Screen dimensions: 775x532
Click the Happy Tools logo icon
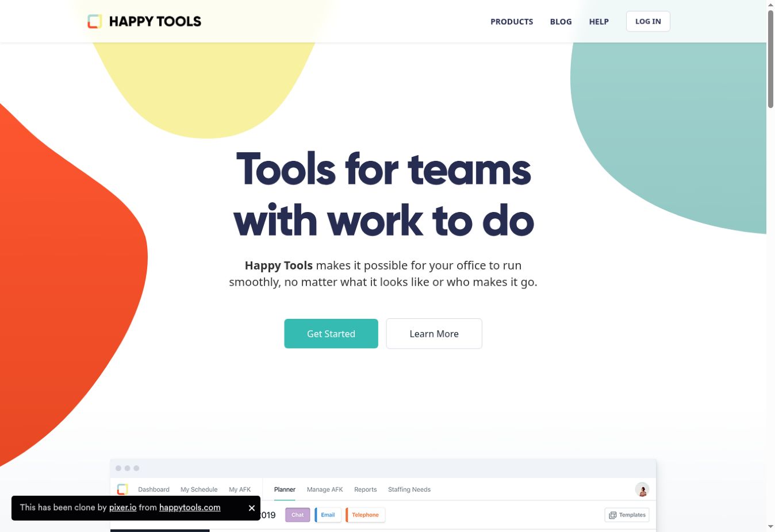[95, 21]
